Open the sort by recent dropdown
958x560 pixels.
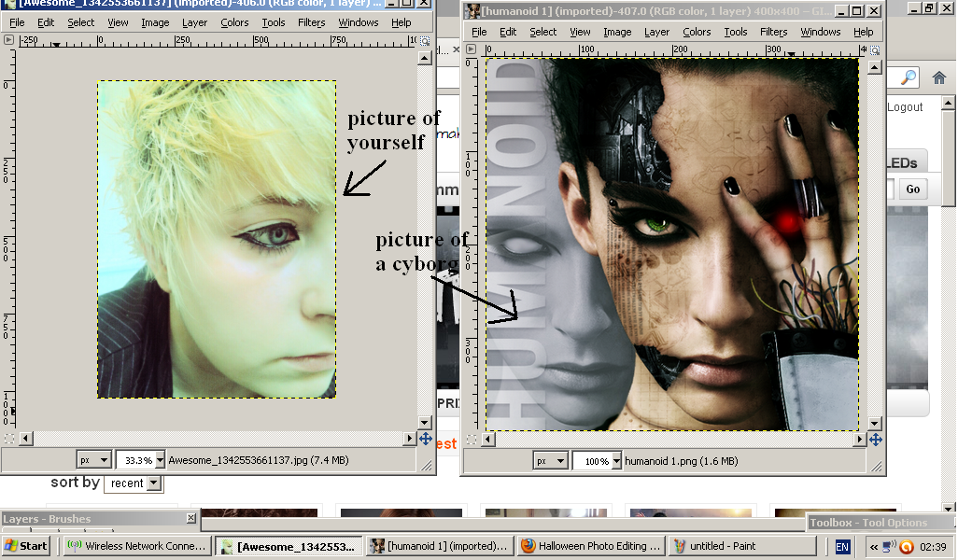[x=134, y=483]
